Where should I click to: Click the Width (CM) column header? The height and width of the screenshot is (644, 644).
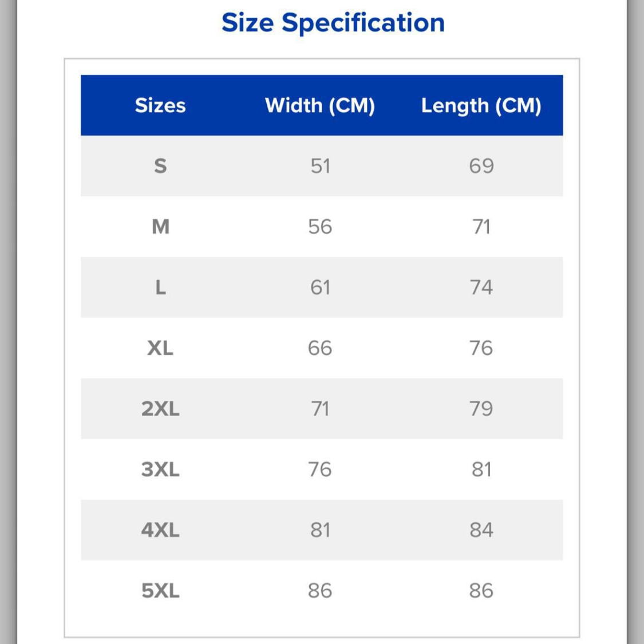[319, 105]
